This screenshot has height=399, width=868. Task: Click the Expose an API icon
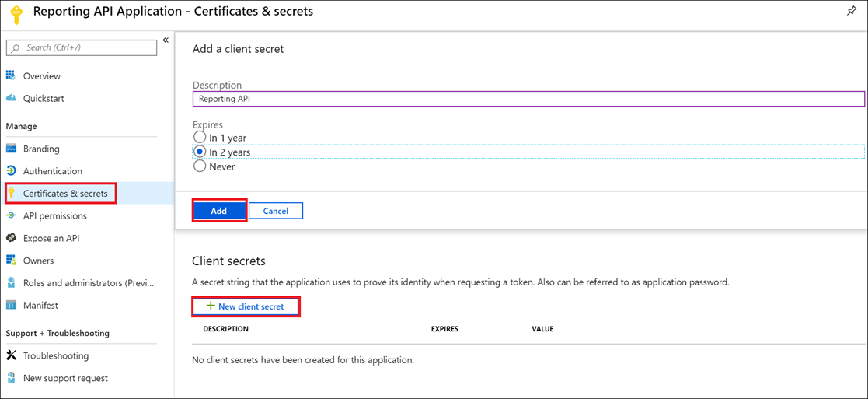(x=11, y=238)
